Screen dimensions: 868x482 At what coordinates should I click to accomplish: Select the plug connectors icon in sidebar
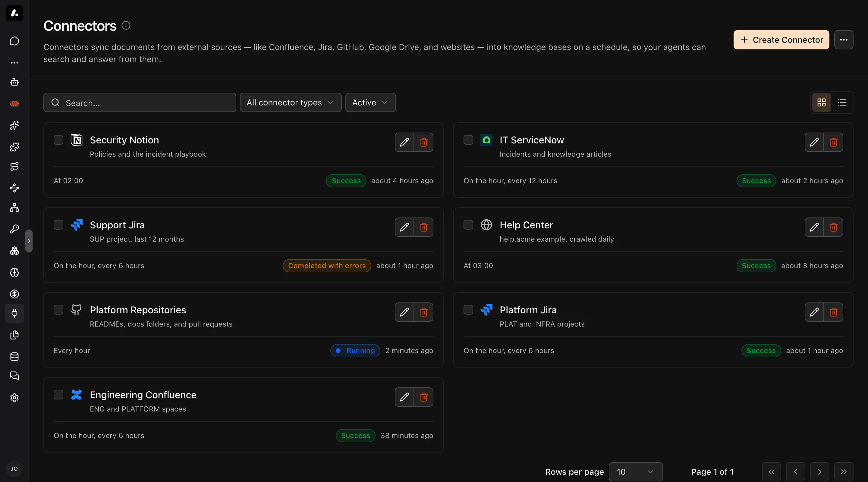pyautogui.click(x=14, y=313)
